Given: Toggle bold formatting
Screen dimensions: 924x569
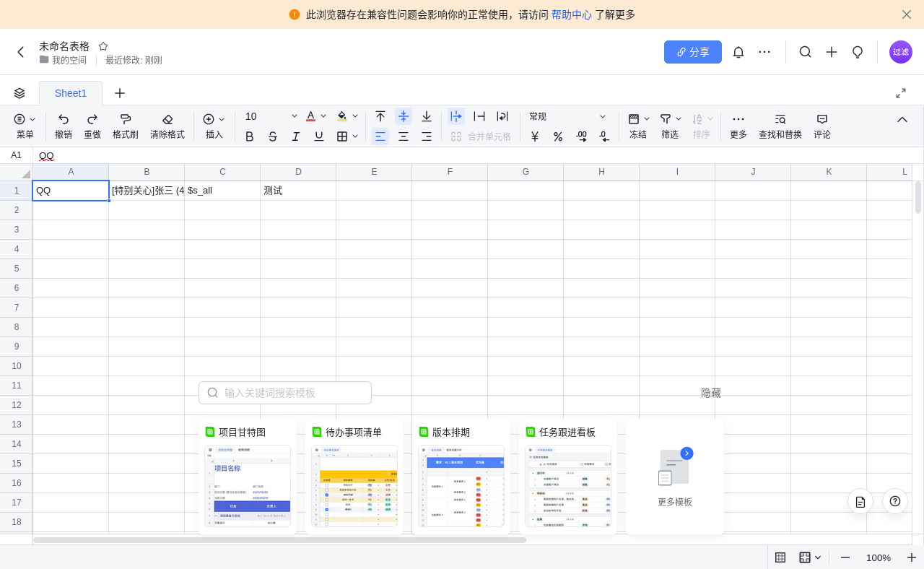Looking at the screenshot, I should [250, 136].
